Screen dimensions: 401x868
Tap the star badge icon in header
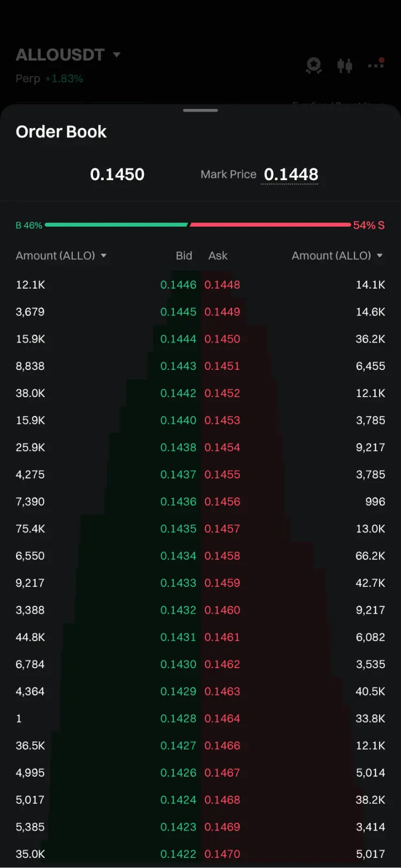(314, 66)
